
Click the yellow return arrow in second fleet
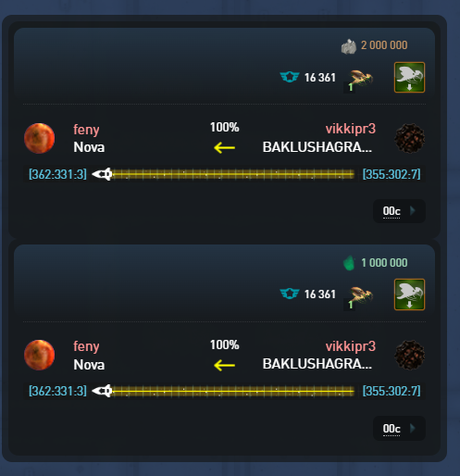pos(225,366)
